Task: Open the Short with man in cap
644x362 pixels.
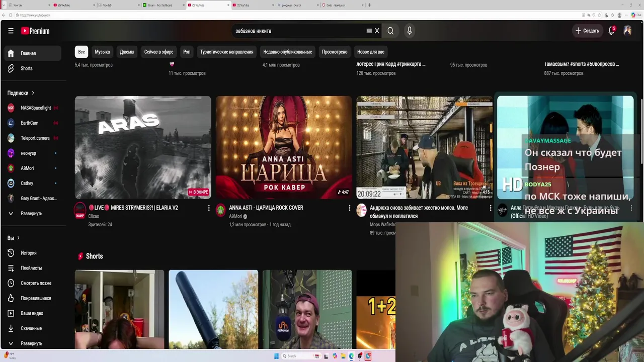Action: 307,309
